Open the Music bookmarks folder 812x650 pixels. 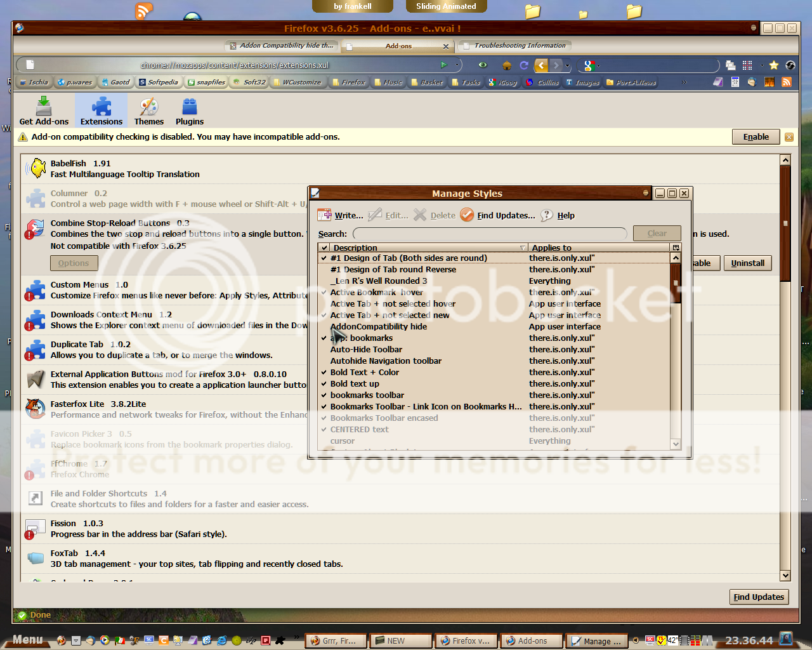(388, 82)
